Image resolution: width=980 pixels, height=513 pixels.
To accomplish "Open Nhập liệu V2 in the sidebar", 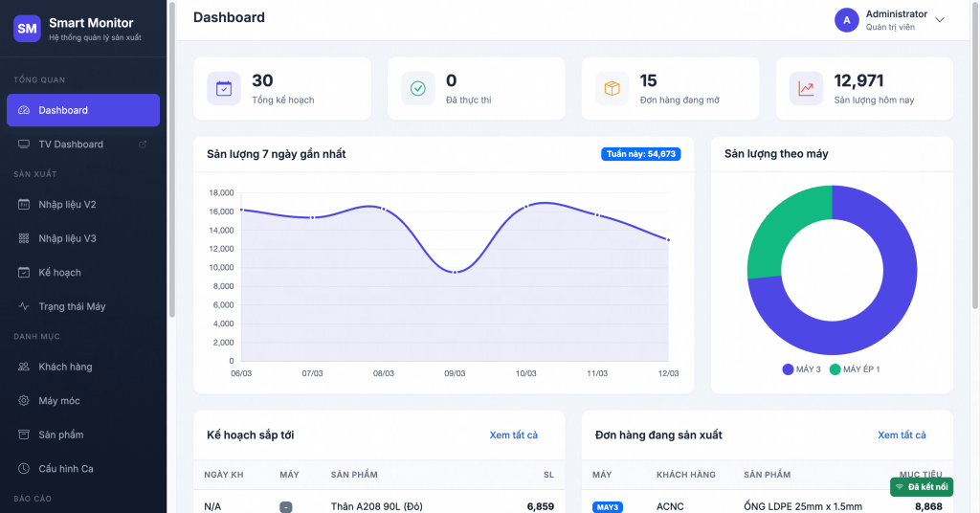I will pos(67,205).
